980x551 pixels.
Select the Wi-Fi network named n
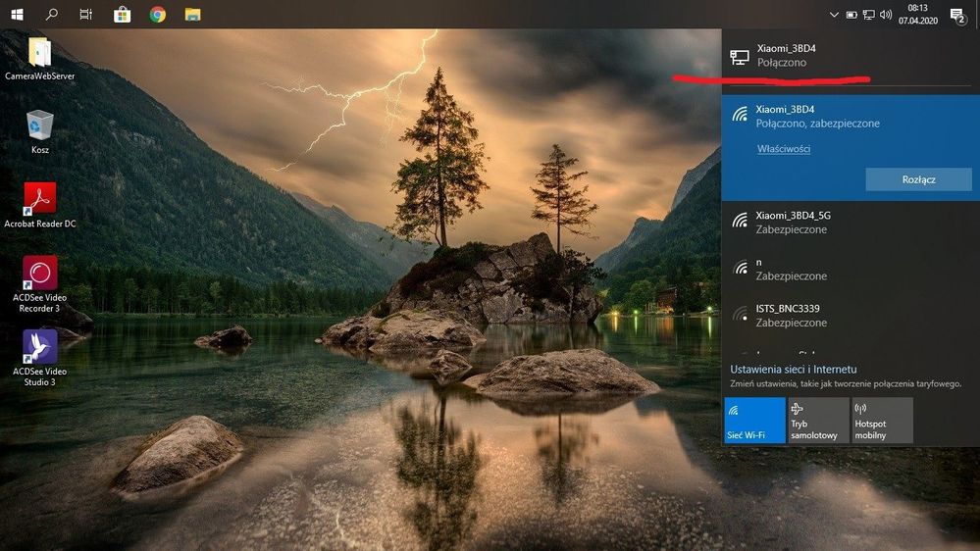coord(851,270)
